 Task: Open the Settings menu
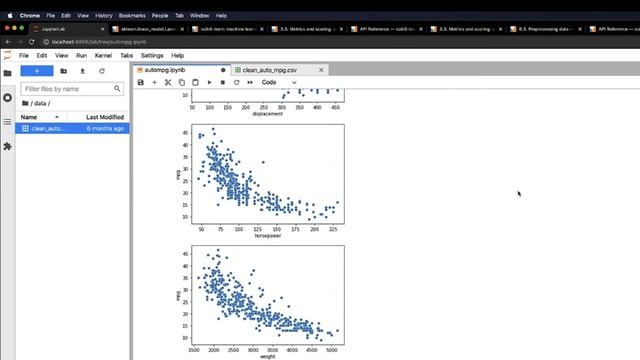pos(152,56)
